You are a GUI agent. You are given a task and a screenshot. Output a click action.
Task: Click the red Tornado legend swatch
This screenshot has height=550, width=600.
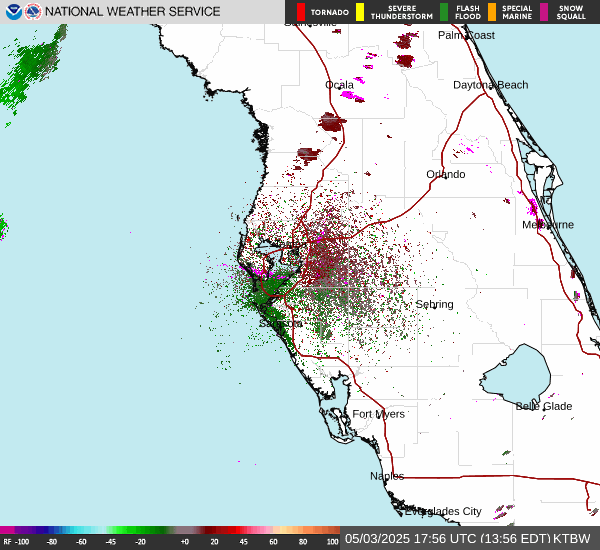(x=301, y=12)
